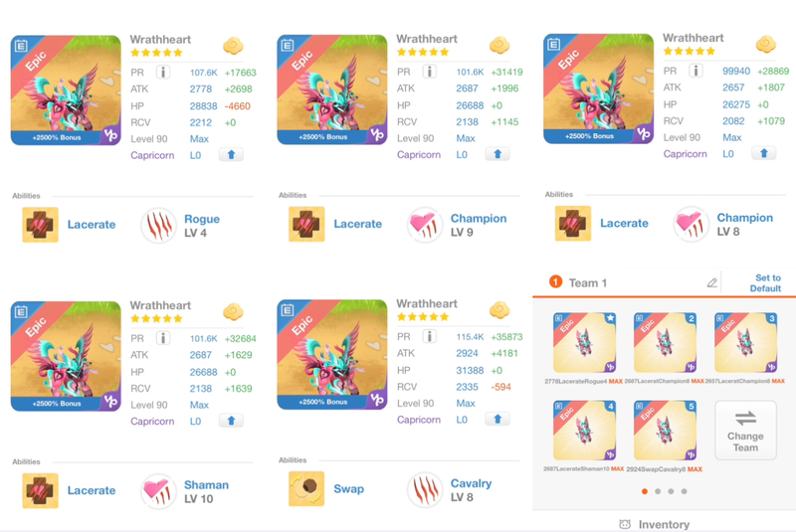
Task: Expand the upgrade arrow on the 99940 card
Action: coord(763,153)
